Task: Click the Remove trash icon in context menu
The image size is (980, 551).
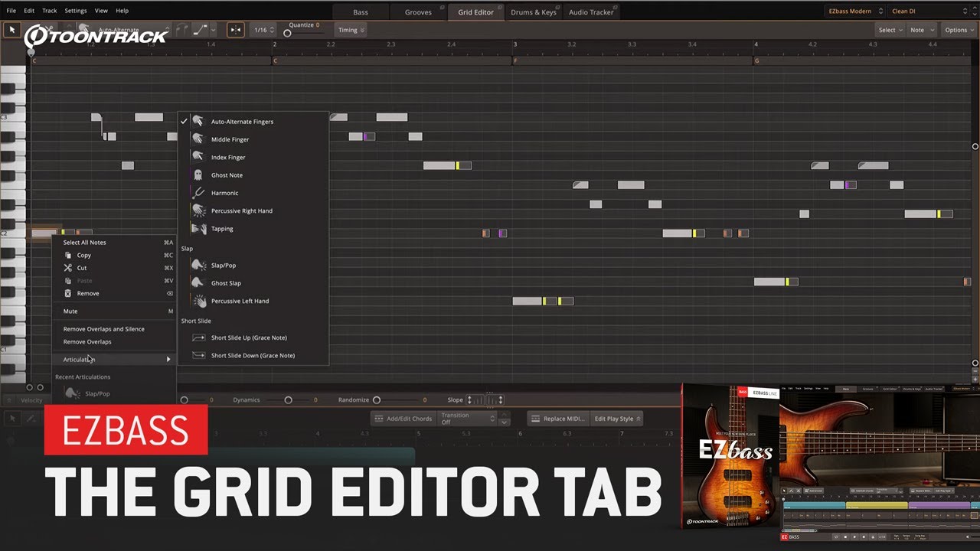Action: tap(68, 293)
